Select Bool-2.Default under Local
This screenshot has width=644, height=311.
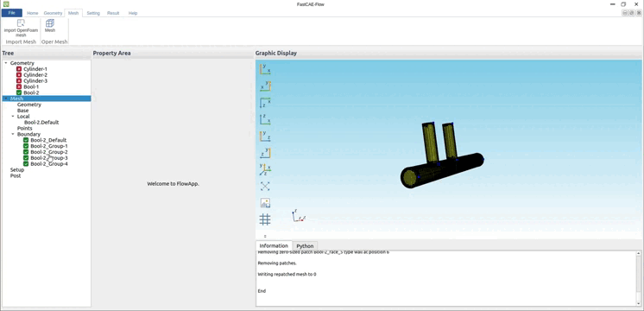click(41, 123)
